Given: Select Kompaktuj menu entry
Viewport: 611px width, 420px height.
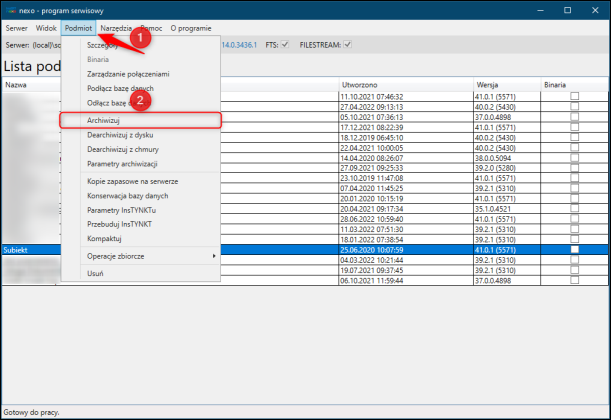Looking at the screenshot, I should [104, 238].
